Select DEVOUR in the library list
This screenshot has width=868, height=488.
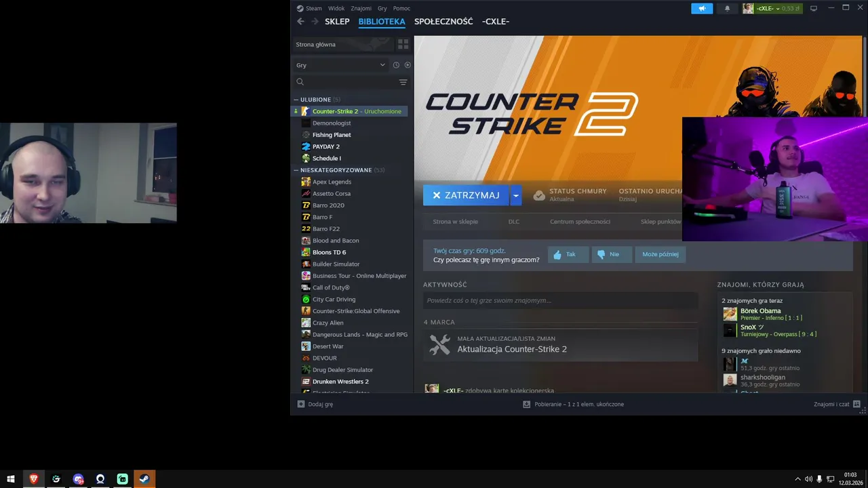(x=324, y=358)
